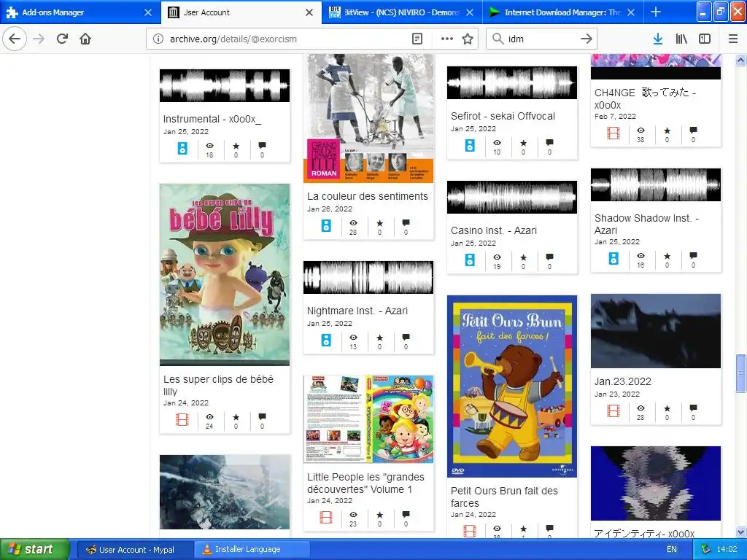
Task: Click audio icon on Instrumental - x0o0x_ card
Action: pyautogui.click(x=182, y=149)
